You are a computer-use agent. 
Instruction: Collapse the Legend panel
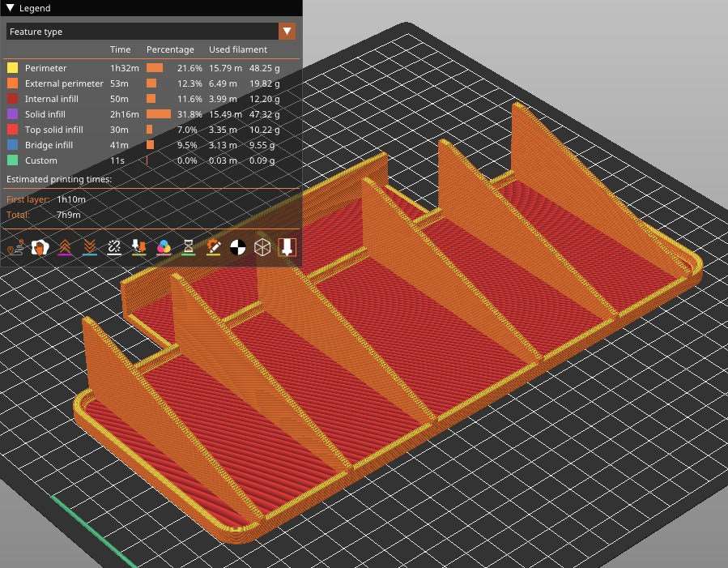[x=8, y=8]
